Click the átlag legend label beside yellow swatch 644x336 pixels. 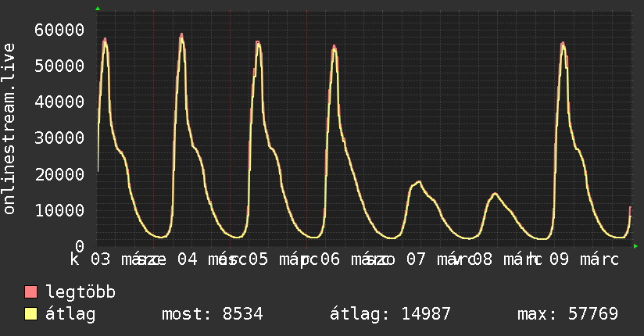tap(70, 314)
